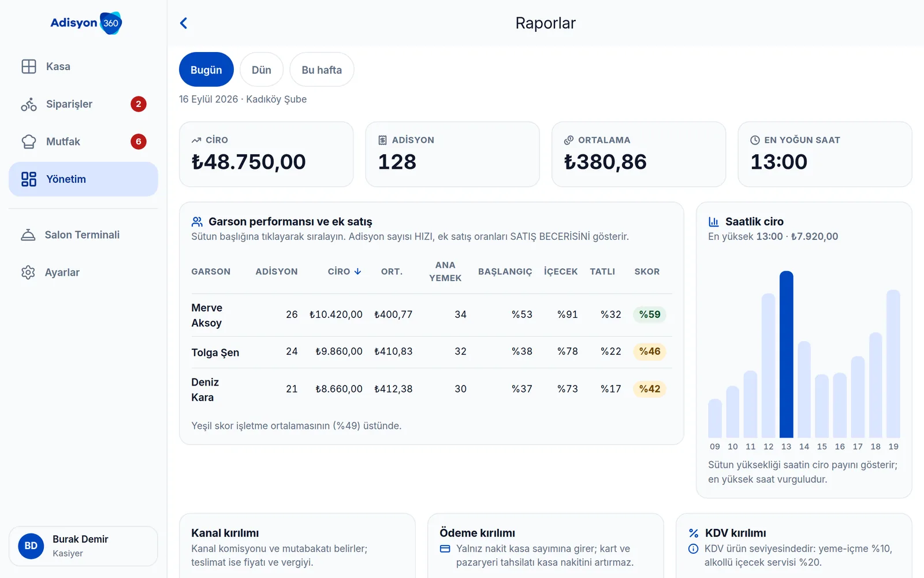This screenshot has height=578, width=924.
Task: Sort the table by Adisyon column
Action: tap(277, 272)
